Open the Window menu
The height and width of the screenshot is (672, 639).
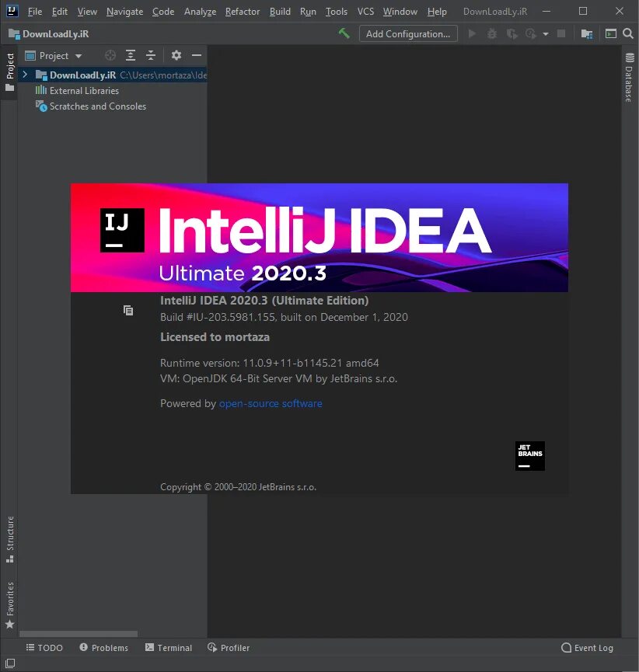[x=400, y=12]
